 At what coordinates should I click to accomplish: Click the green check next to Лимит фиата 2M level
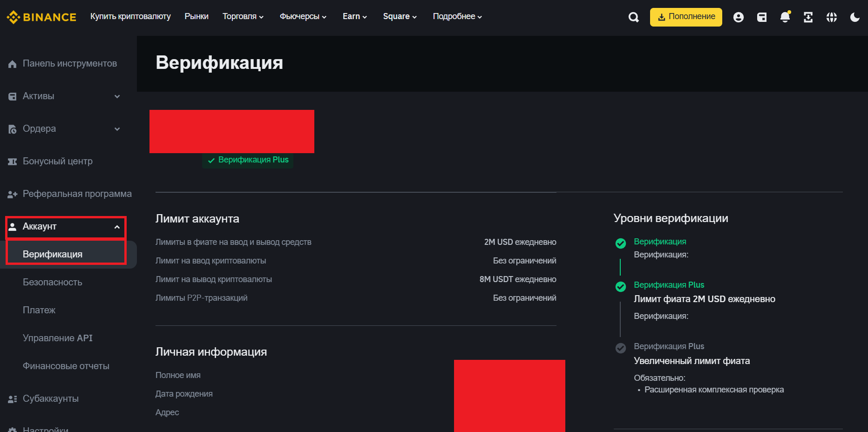tap(620, 286)
